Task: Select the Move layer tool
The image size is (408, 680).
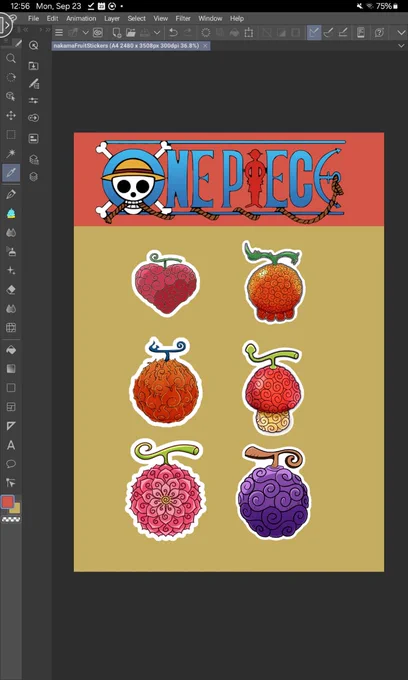Action: 11,115
